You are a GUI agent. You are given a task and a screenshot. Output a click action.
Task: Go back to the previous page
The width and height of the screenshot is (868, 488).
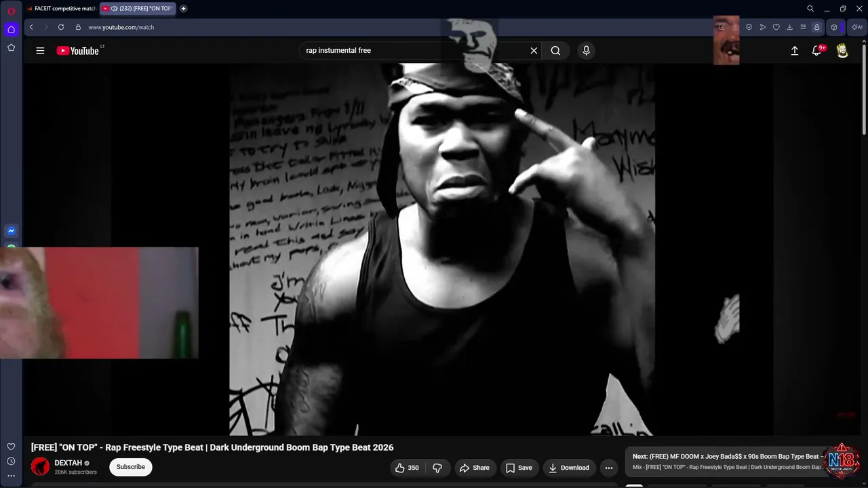point(31,27)
